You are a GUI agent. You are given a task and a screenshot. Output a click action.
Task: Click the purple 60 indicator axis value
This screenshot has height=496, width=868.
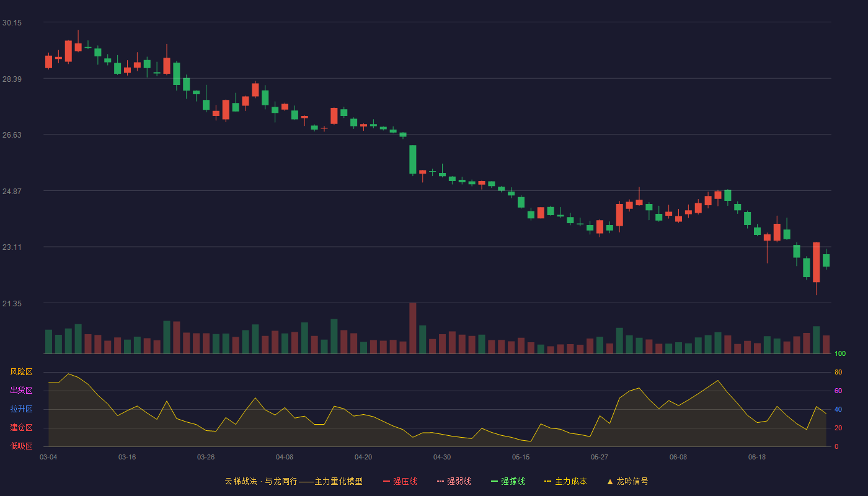pos(838,391)
